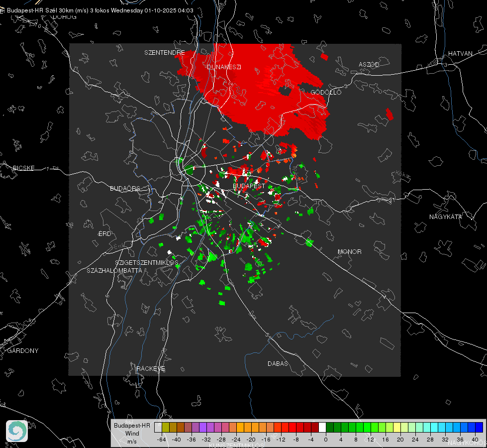Pick the dark blue swatch above 40
Image resolution: width=487 pixels, height=448 pixels.
(479, 428)
